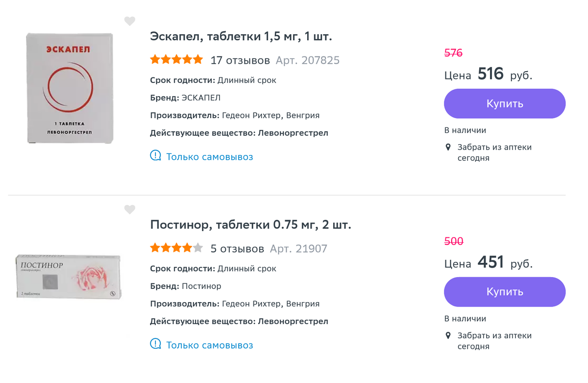Buy Постинор with the Купить button
Viewport: 588px width, 383px height.
tap(505, 292)
